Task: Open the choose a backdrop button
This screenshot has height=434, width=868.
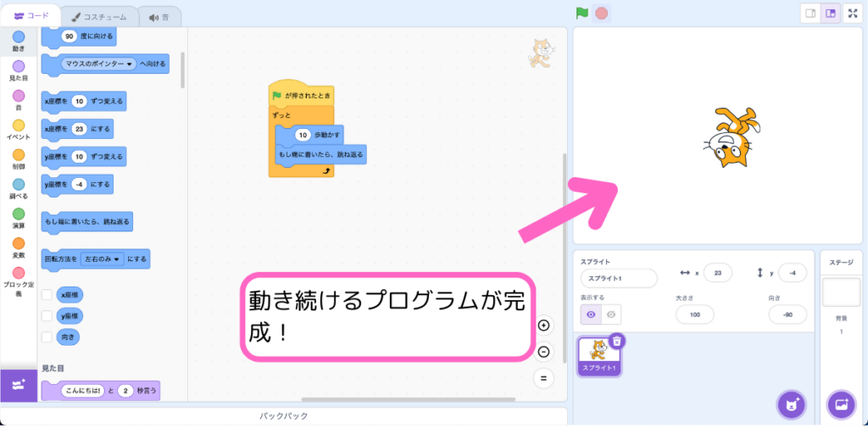Action: tap(843, 404)
